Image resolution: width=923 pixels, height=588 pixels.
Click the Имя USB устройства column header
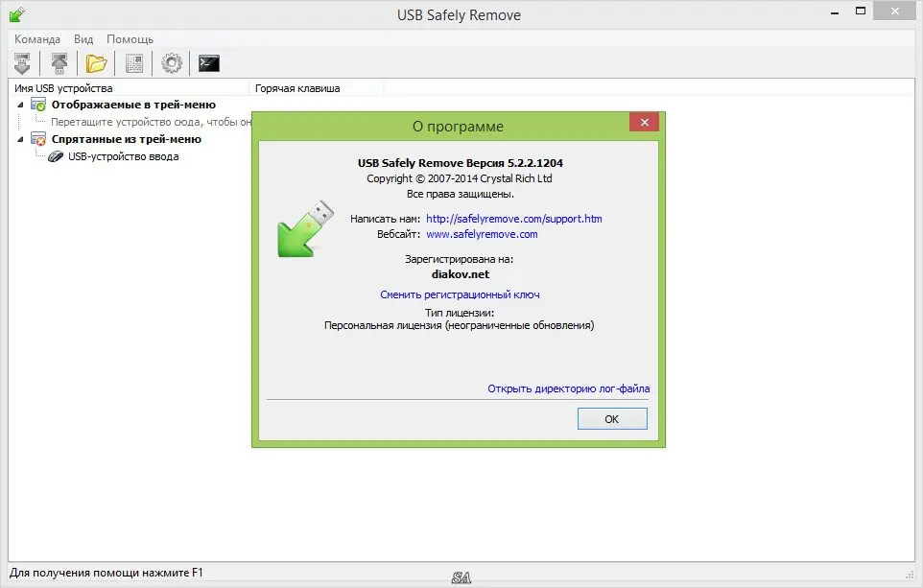pos(129,88)
